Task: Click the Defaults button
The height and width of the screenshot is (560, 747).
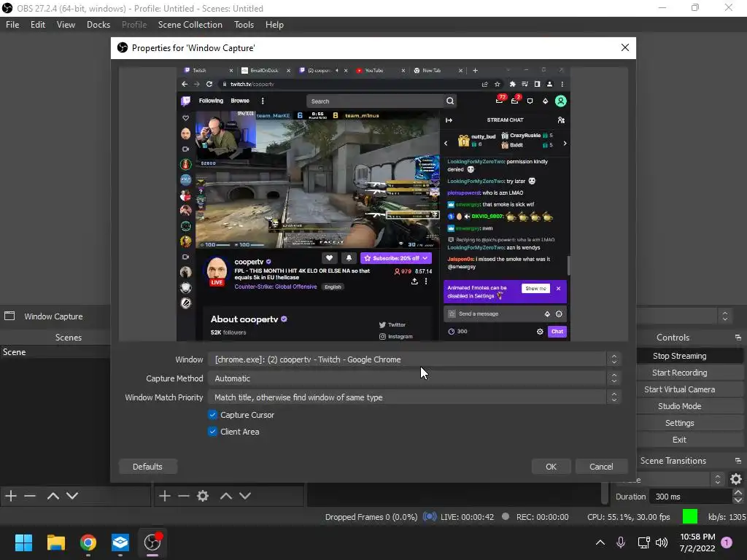Action: (147, 467)
